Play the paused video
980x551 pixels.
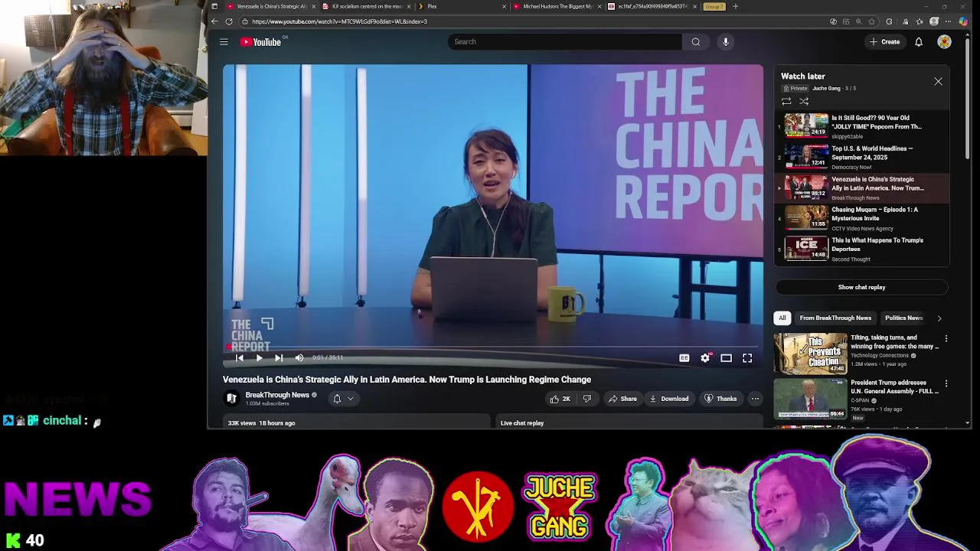(x=259, y=357)
